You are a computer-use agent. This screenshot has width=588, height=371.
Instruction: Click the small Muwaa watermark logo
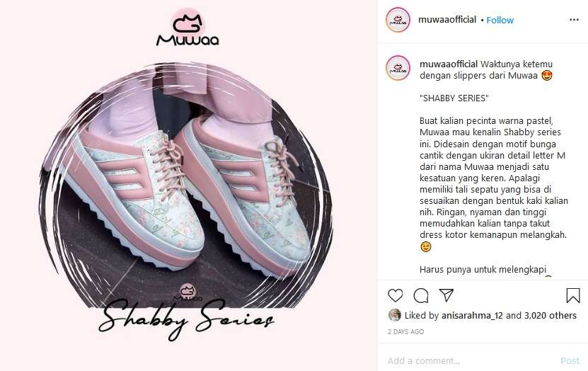coord(188,292)
